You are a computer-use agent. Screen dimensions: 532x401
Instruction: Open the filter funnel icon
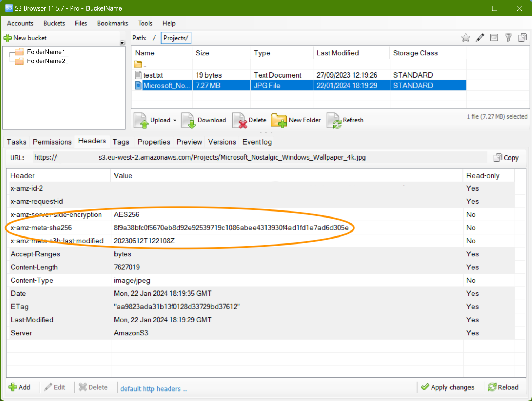(508, 38)
